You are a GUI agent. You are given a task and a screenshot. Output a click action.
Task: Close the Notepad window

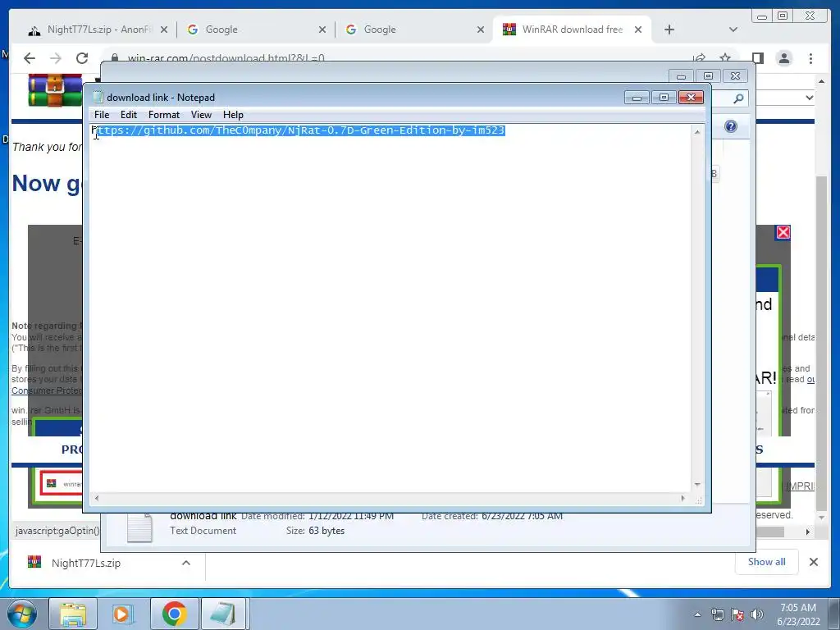pos(691,98)
